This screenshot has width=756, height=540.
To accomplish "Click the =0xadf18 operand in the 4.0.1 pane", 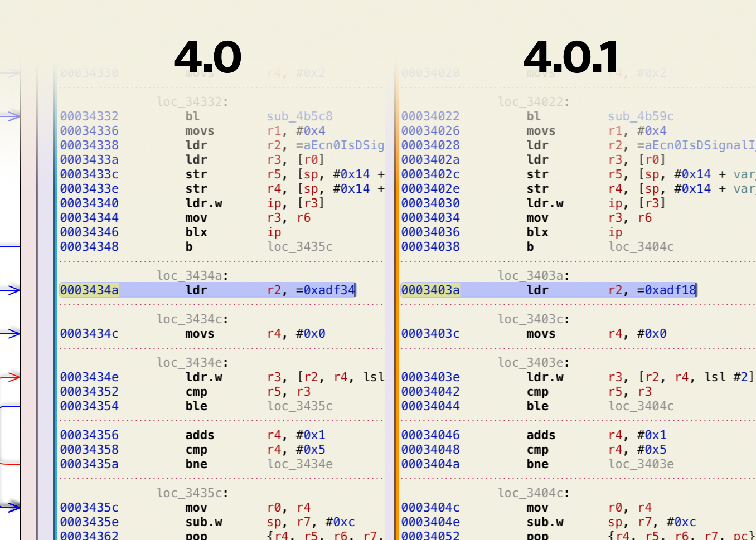I will tap(666, 290).
